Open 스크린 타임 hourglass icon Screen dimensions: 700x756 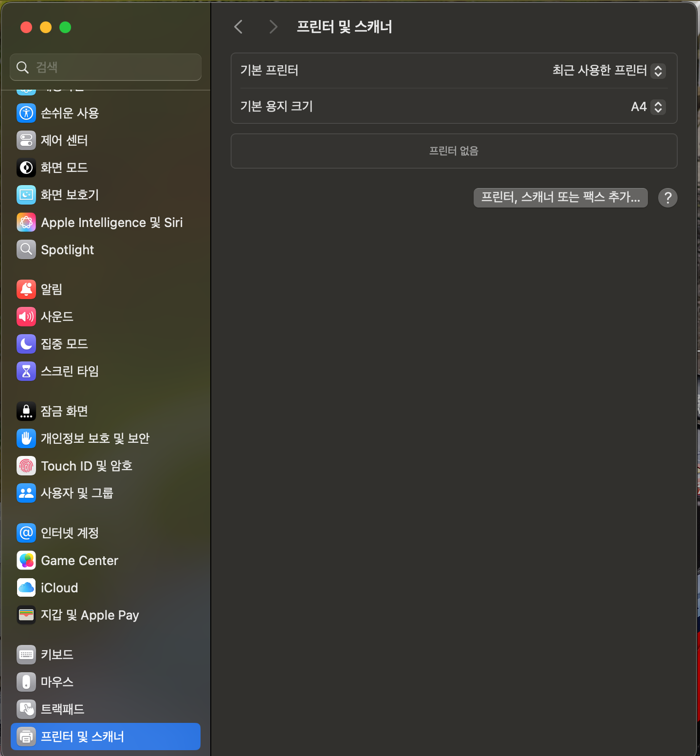coord(26,371)
